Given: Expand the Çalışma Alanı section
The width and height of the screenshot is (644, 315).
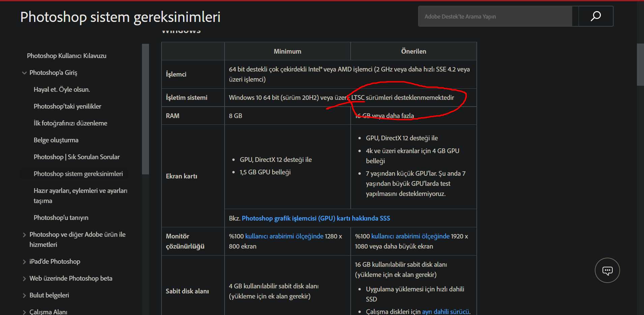Looking at the screenshot, I should pos(24,312).
